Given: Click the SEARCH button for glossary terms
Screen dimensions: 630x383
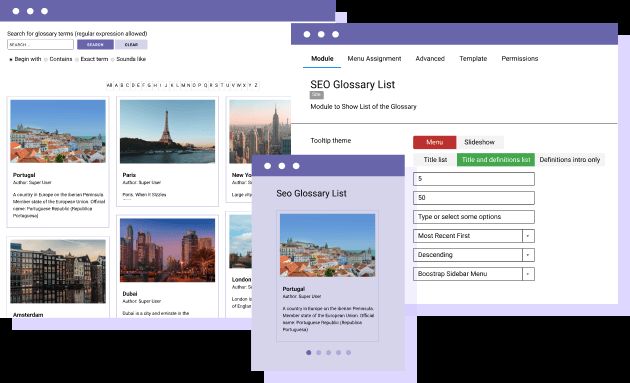Looking at the screenshot, I should pyautogui.click(x=95, y=45).
